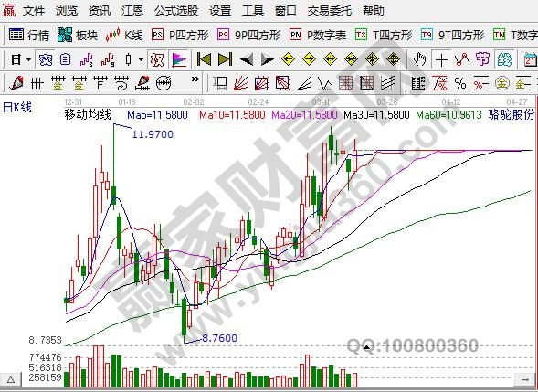The width and height of the screenshot is (538, 392).
Task: Open the 江恩 menu
Action: (132, 11)
